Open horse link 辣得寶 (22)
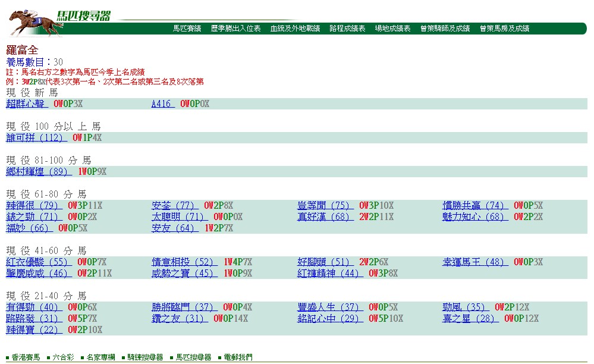The height and width of the screenshot is (364, 594). [34, 330]
